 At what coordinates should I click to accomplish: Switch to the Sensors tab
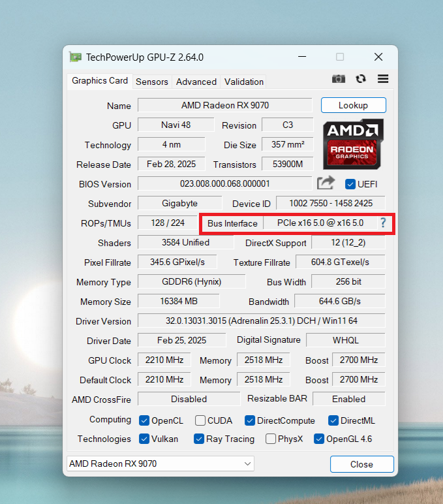tap(152, 82)
